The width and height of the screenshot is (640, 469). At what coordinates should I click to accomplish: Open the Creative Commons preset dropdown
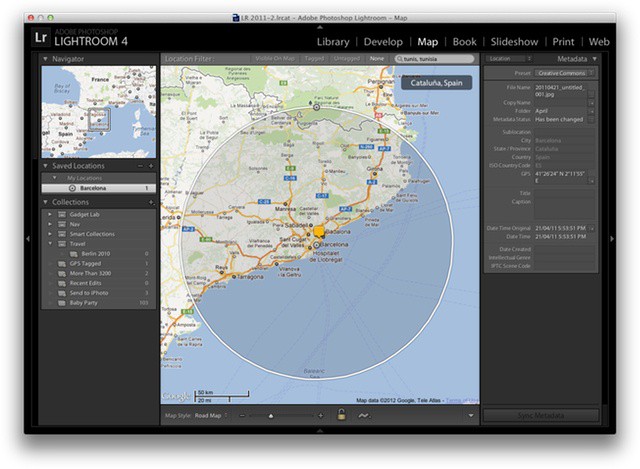564,73
